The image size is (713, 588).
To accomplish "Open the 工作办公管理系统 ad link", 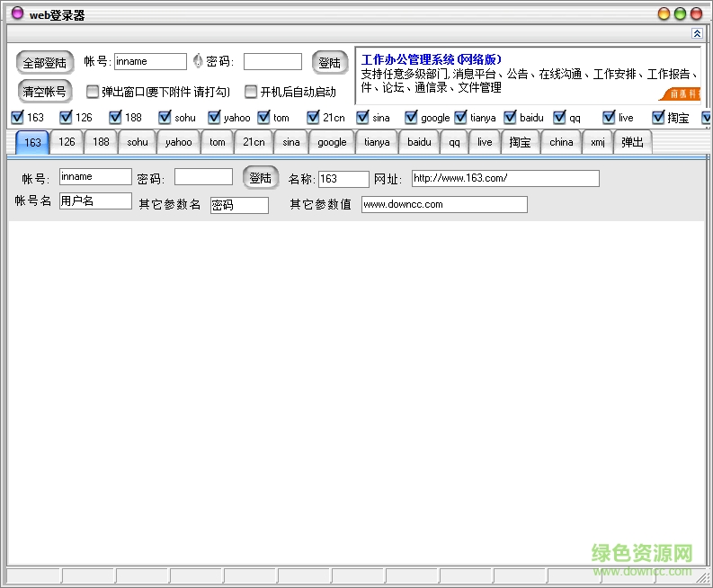I will point(432,59).
